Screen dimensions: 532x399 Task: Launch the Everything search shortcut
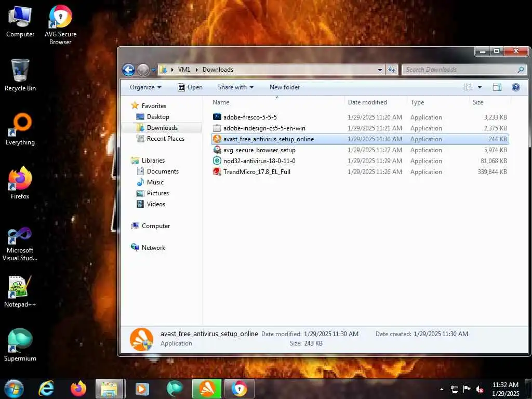pos(20,129)
